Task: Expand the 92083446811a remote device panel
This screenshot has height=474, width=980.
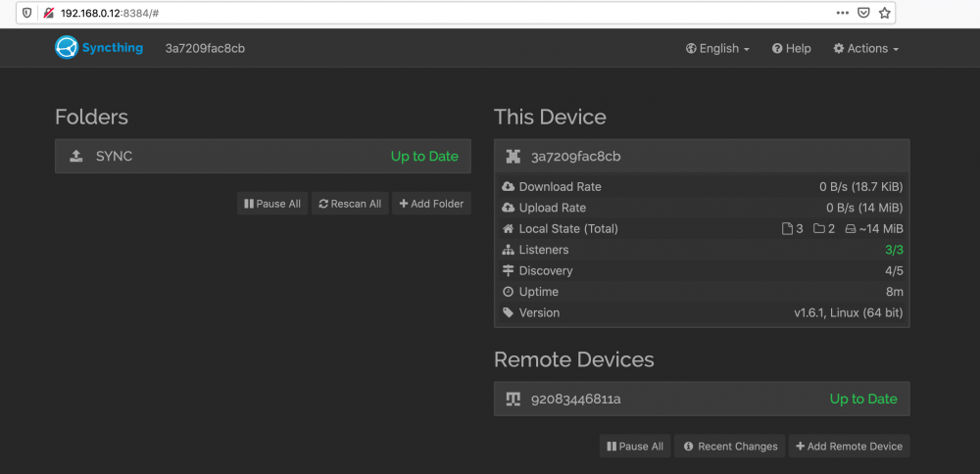Action: point(702,399)
